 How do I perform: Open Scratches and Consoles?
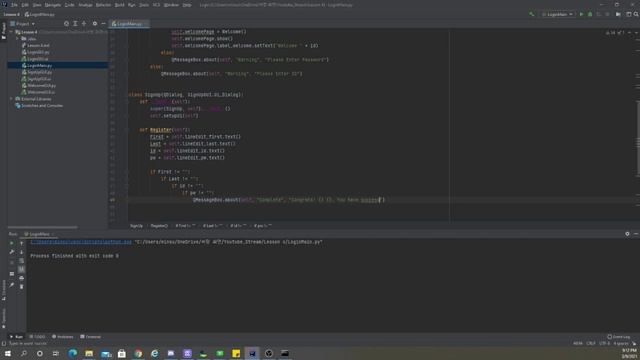point(39,105)
